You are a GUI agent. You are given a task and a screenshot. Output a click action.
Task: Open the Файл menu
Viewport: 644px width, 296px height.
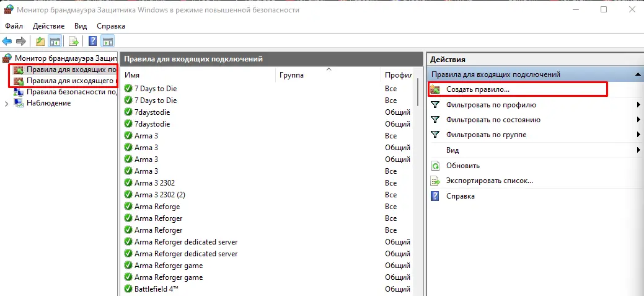(14, 26)
